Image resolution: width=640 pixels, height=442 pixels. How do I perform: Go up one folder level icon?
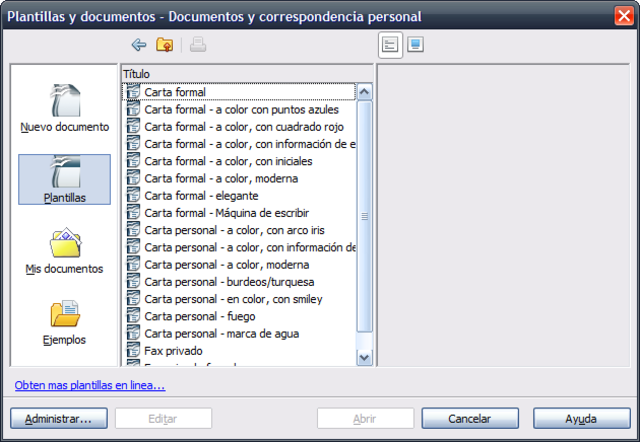click(x=164, y=44)
